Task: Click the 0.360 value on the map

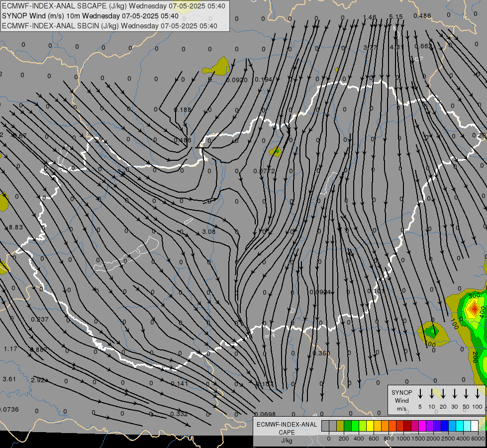Action: click(x=321, y=353)
